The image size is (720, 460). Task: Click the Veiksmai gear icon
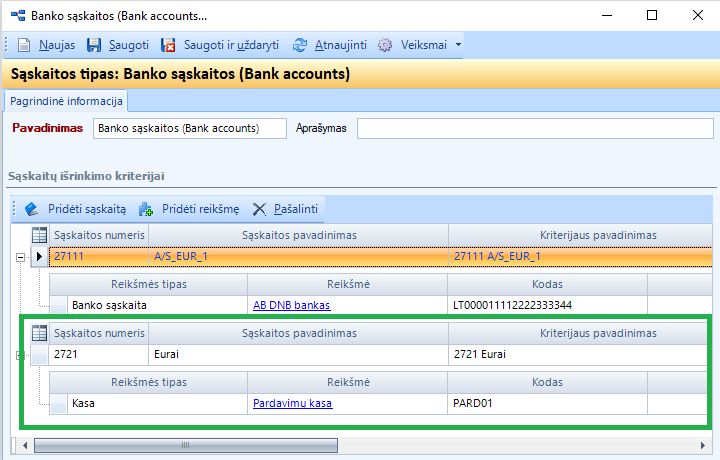[385, 45]
